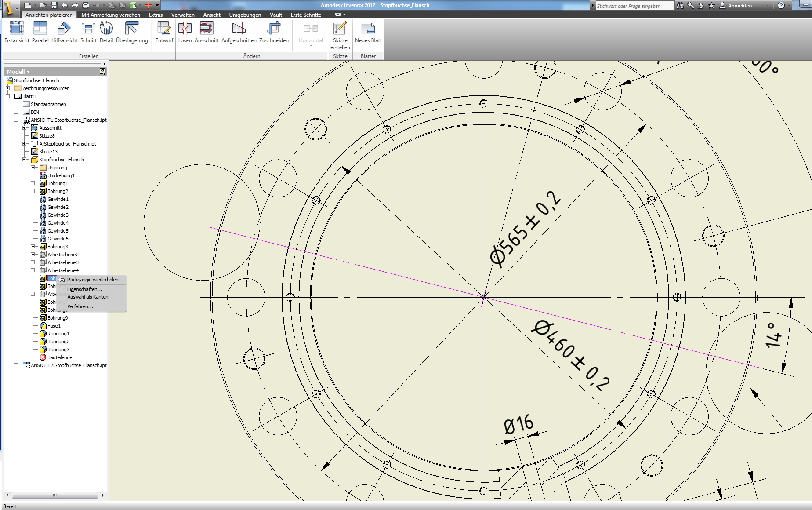The width and height of the screenshot is (812, 510).
Task: Select the Ausschnitt break out tool
Action: tap(207, 32)
